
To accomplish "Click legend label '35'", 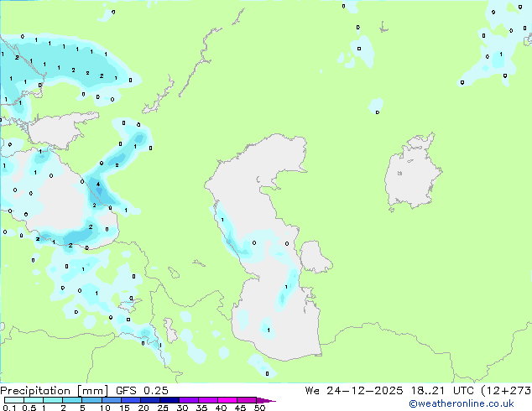I will pos(201,408).
